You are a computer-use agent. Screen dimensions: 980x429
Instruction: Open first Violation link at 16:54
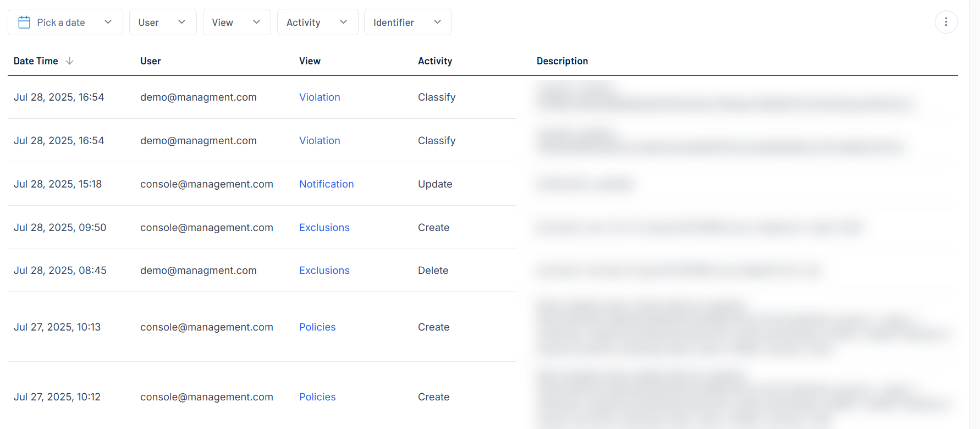click(320, 97)
